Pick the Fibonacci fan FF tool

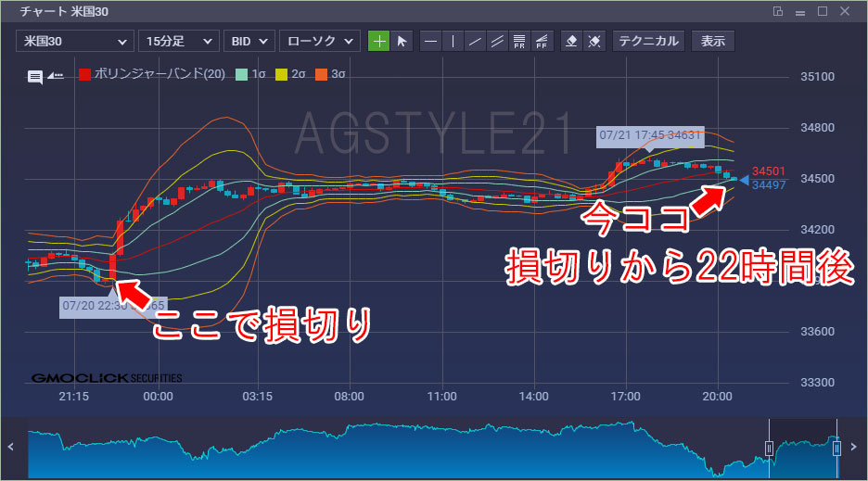coord(542,41)
